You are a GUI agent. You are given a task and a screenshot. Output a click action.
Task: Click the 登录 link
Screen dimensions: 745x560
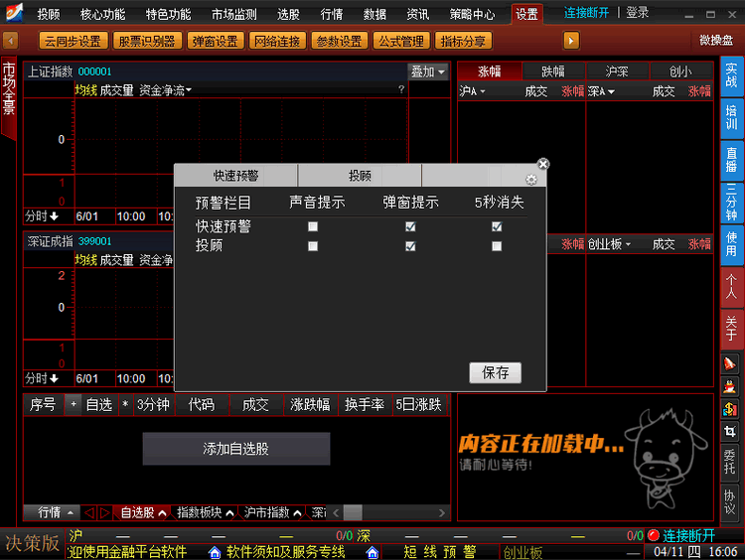pos(637,13)
